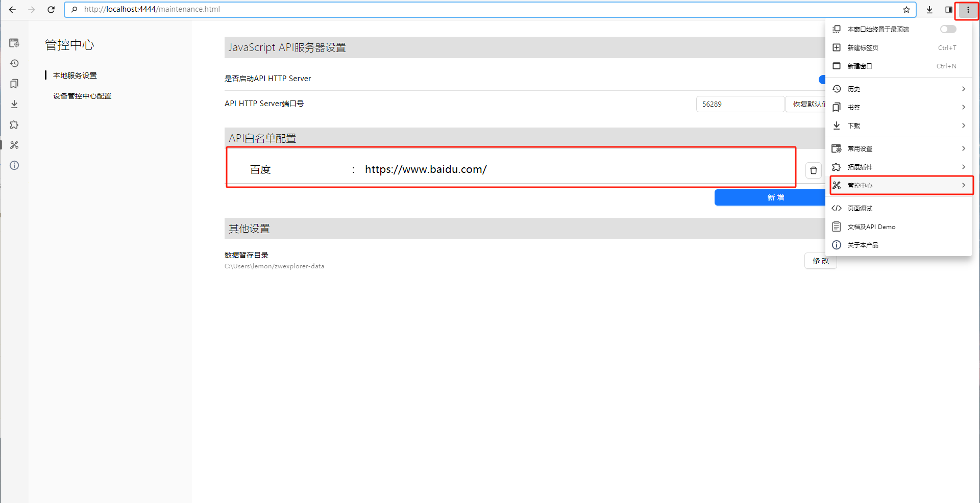Toggle the side panel toolbar icon
The height and width of the screenshot is (503, 980).
coord(948,10)
